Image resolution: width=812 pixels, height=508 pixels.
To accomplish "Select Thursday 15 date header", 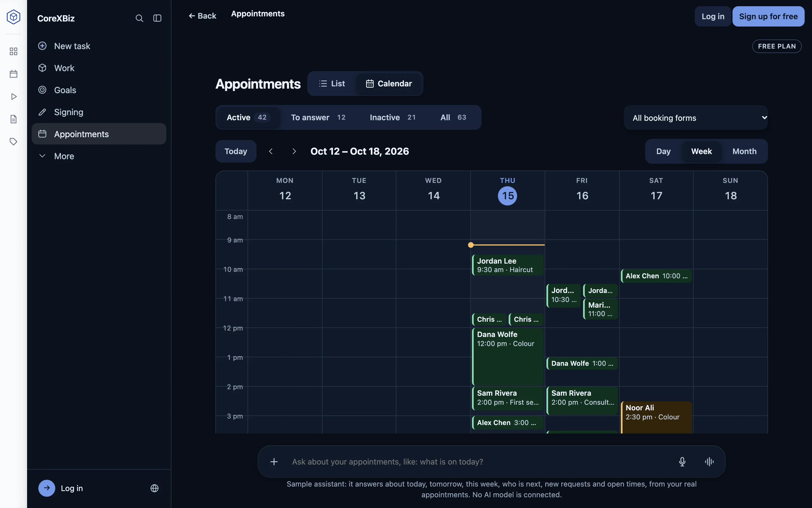I will (507, 190).
